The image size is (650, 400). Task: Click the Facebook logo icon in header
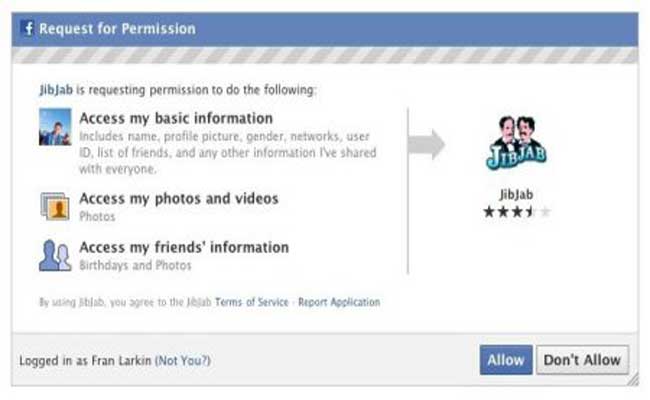tap(27, 29)
